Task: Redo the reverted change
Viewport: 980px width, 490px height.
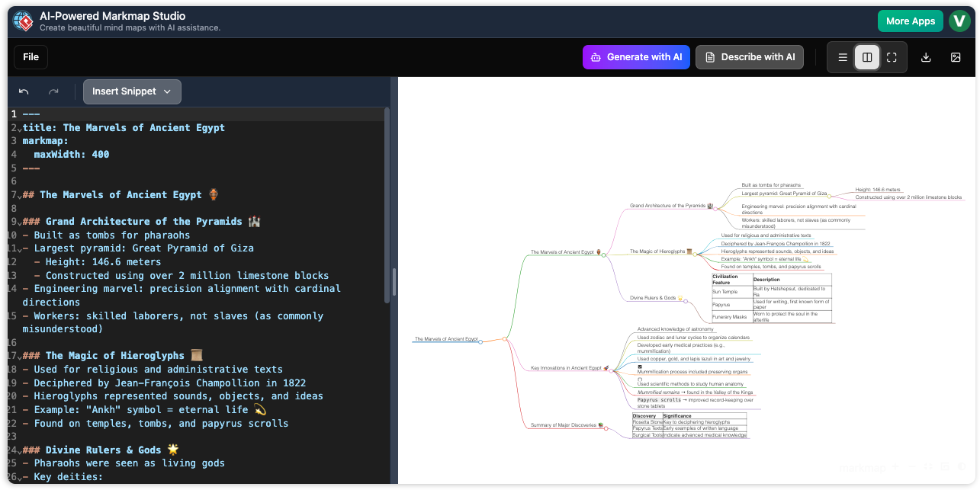Action: tap(53, 91)
